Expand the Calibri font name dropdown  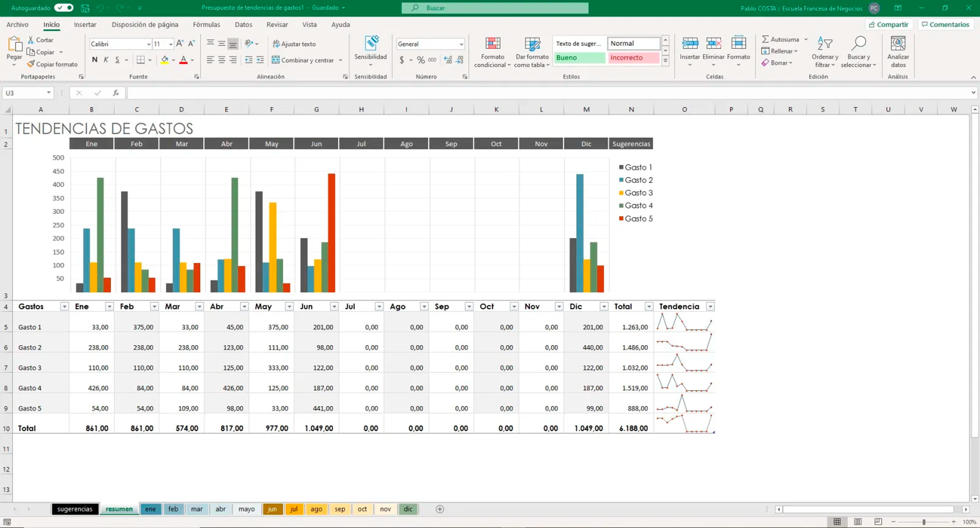(x=149, y=44)
